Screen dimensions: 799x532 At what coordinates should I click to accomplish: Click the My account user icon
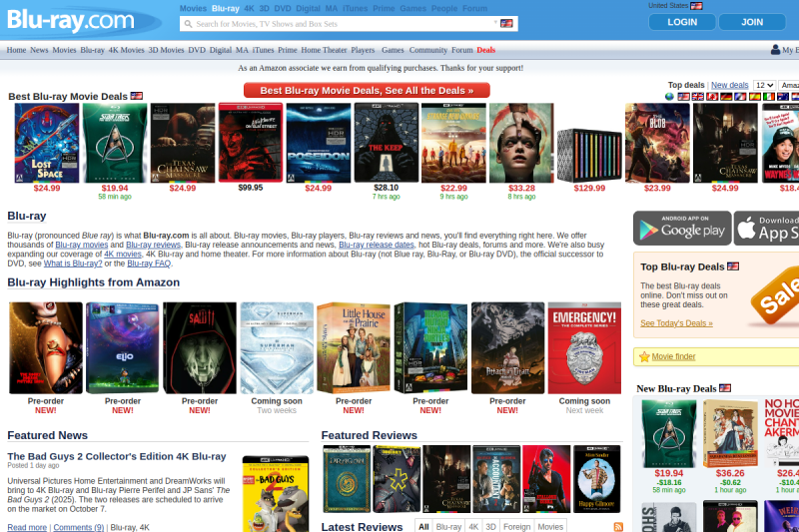pos(775,49)
